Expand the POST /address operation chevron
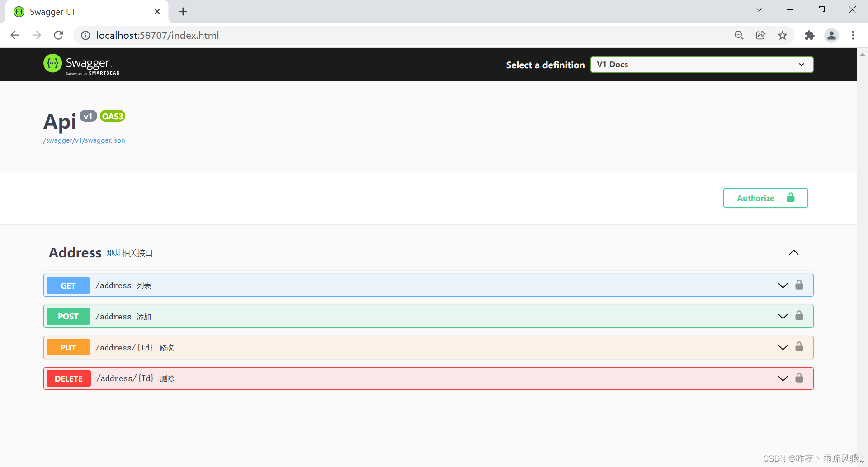 pyautogui.click(x=783, y=316)
